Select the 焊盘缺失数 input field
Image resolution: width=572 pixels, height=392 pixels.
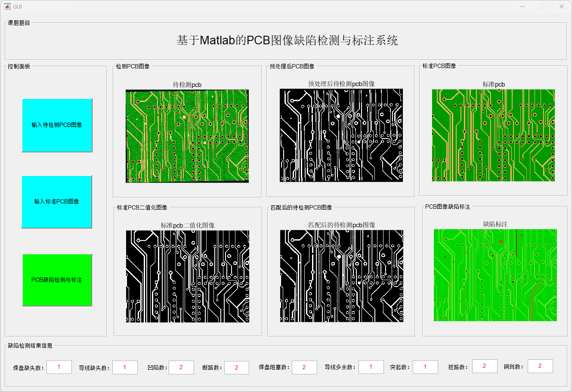[59, 367]
